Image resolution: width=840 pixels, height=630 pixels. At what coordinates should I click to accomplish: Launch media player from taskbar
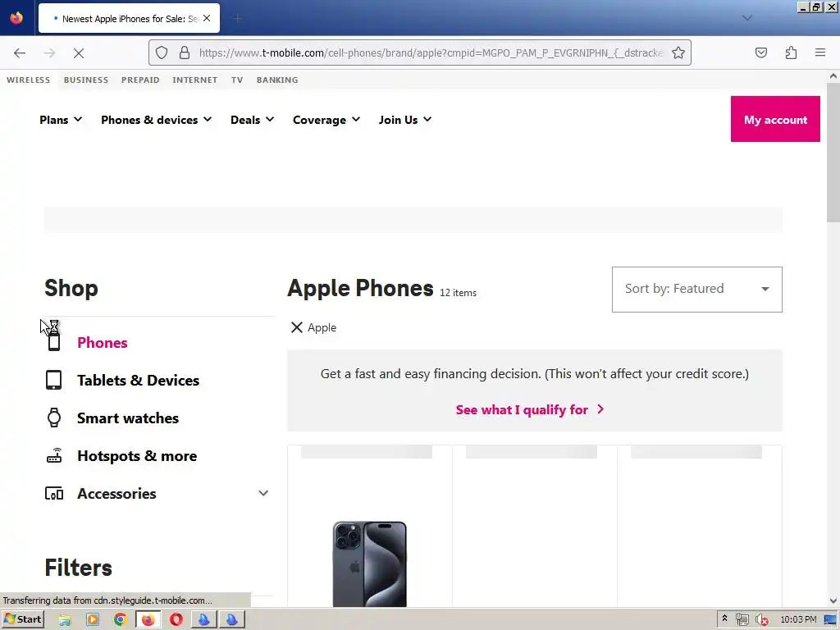93,620
